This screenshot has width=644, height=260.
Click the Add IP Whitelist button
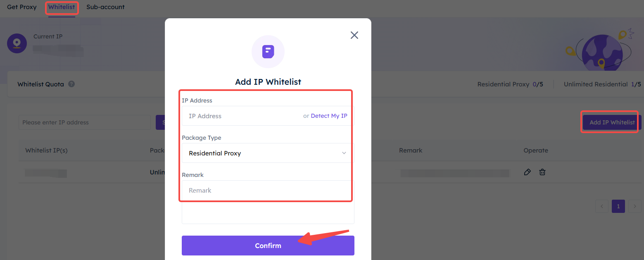point(612,122)
